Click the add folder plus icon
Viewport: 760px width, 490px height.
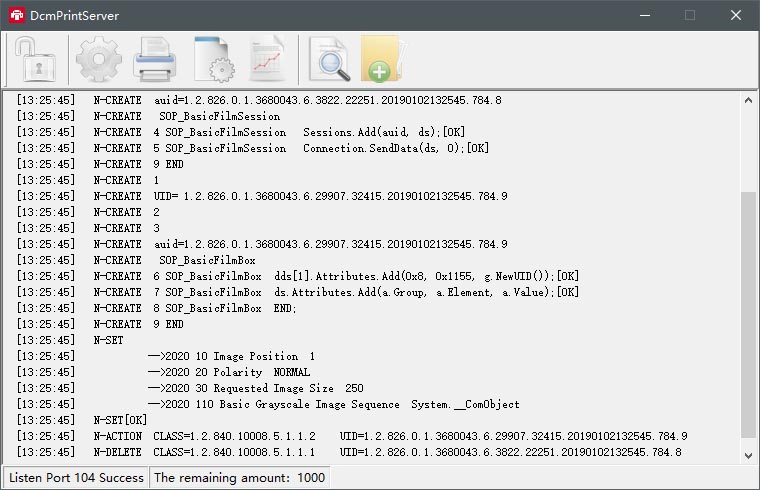click(383, 58)
